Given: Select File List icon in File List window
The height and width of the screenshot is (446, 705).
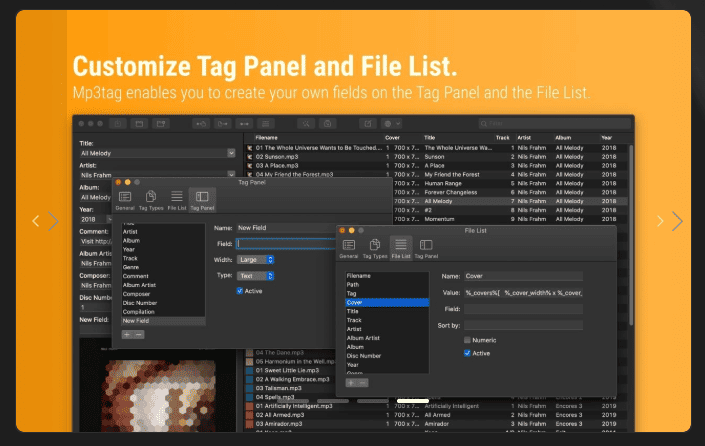Looking at the screenshot, I should click(401, 248).
